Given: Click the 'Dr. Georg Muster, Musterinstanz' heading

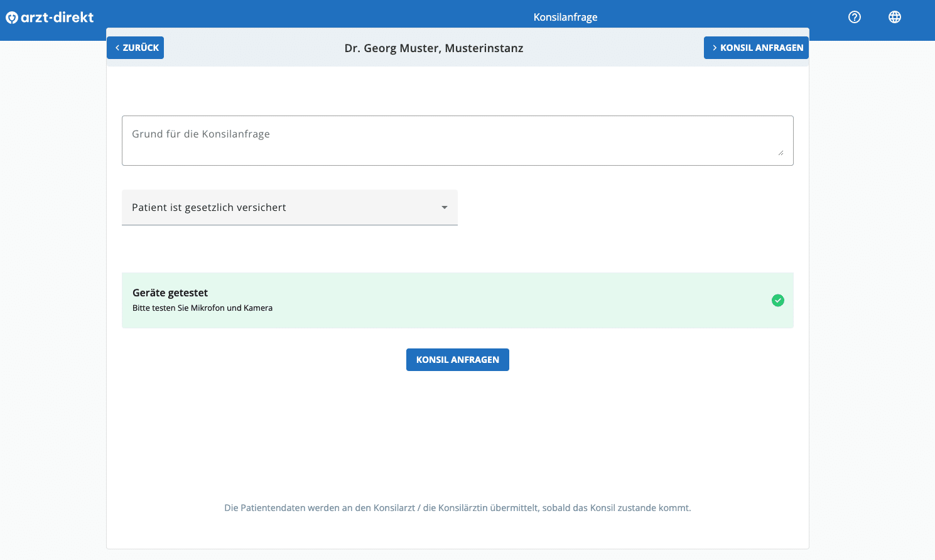Looking at the screenshot, I should pyautogui.click(x=434, y=48).
